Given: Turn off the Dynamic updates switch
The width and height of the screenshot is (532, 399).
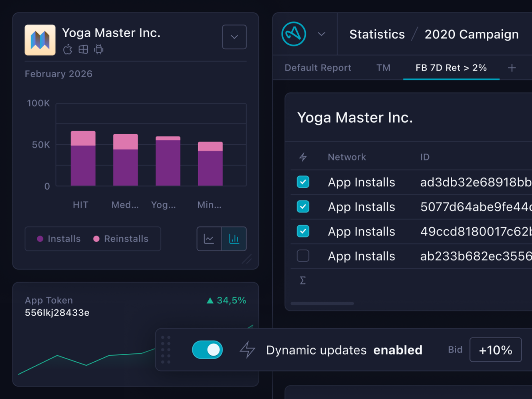Looking at the screenshot, I should [x=207, y=350].
